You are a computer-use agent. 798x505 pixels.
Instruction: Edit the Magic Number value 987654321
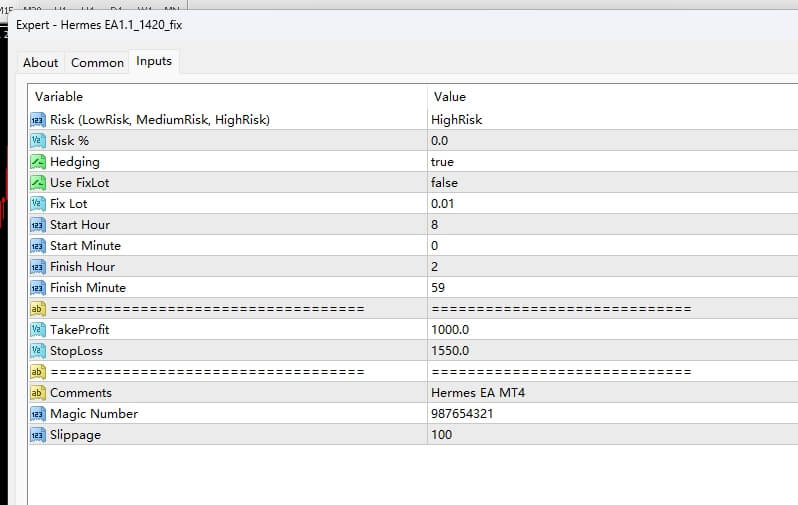click(x=613, y=413)
